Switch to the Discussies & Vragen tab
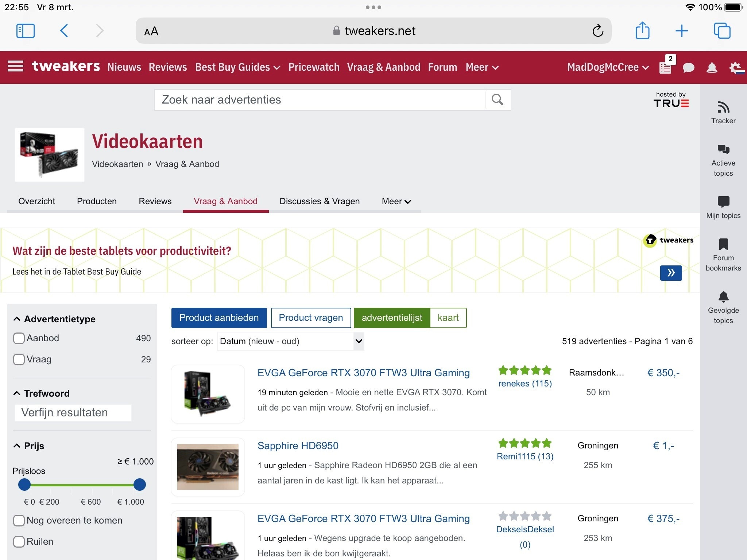 pyautogui.click(x=320, y=201)
